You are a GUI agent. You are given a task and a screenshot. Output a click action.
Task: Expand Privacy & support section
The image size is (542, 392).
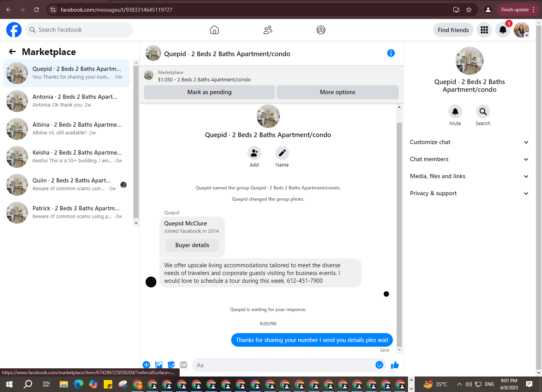point(469,193)
